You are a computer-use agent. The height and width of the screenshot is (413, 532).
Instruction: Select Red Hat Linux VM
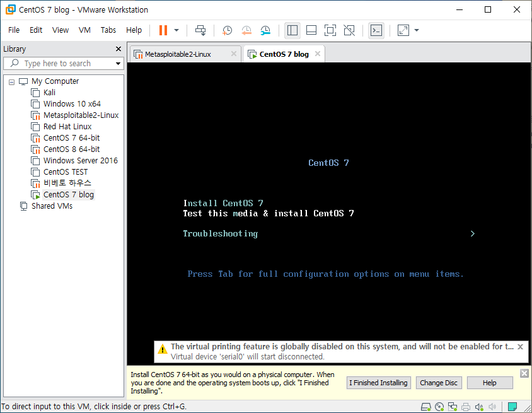click(67, 126)
